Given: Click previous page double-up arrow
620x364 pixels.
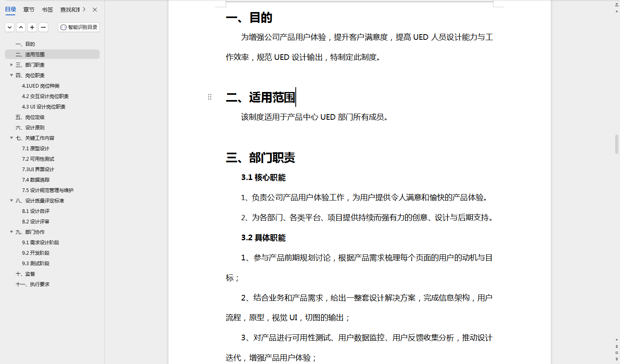Looking at the screenshot, I should click(617, 346).
